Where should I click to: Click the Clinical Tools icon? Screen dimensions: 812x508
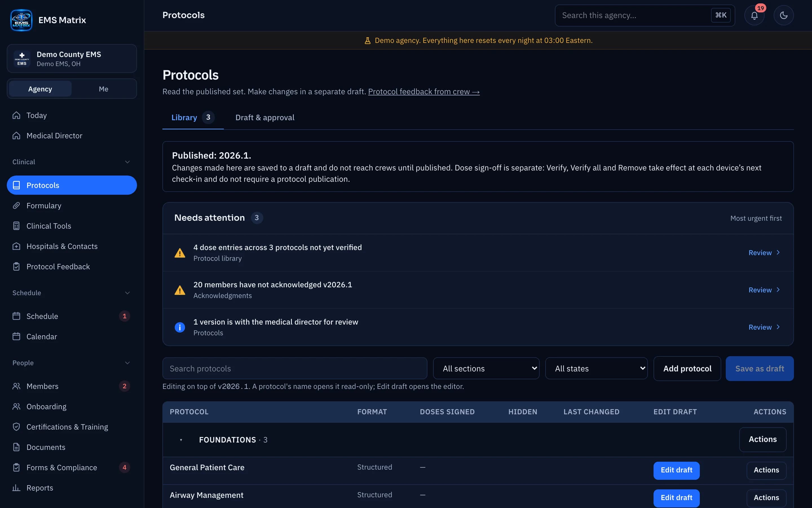point(16,226)
